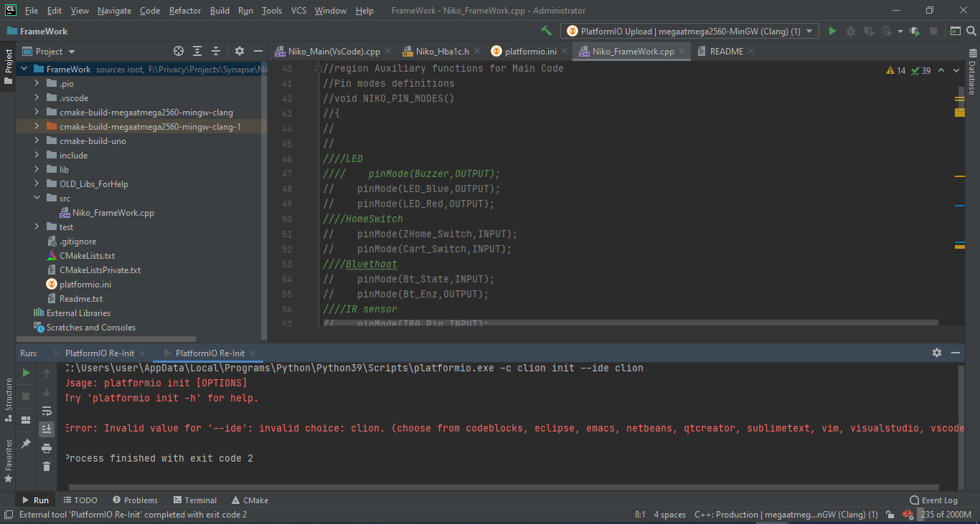Image resolution: width=980 pixels, height=524 pixels.
Task: Click the Stop square in main toolbar
Action: pos(933,31)
